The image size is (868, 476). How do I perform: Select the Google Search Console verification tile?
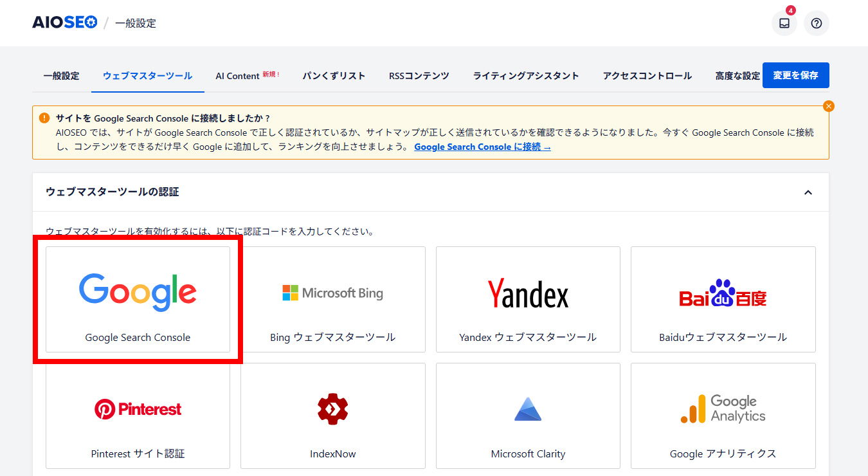[x=138, y=299]
